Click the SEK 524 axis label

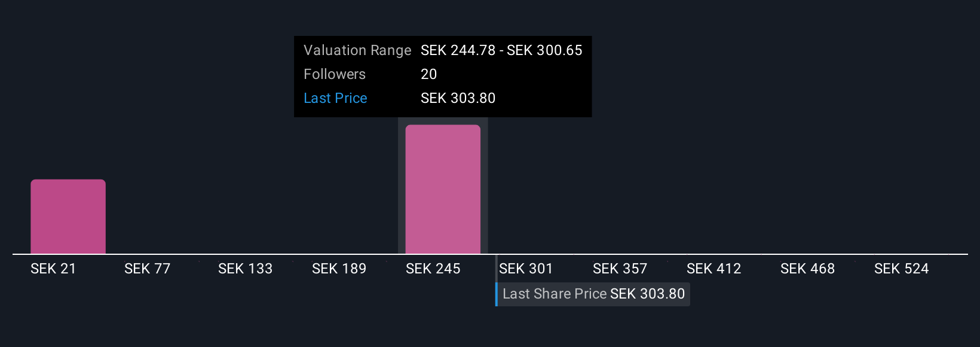tap(901, 269)
